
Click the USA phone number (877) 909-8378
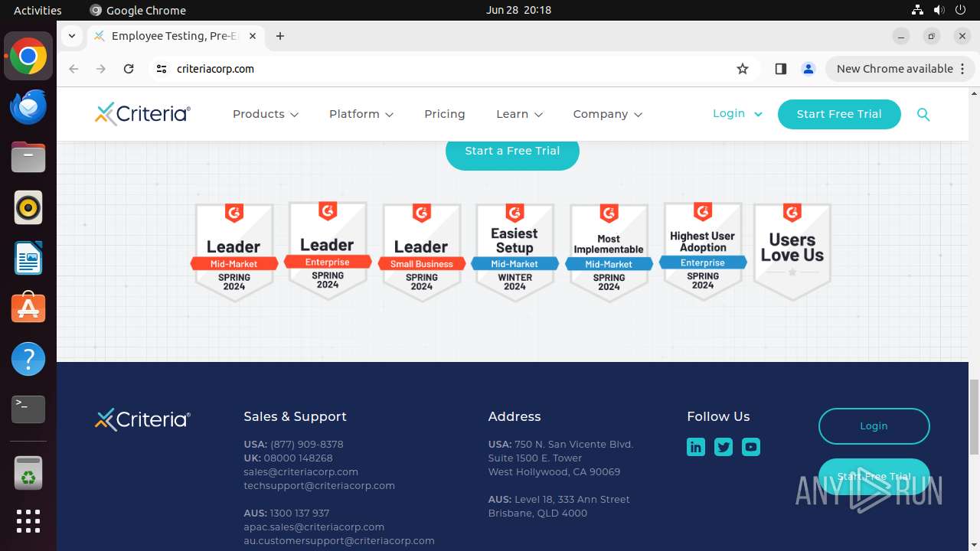[x=307, y=445]
